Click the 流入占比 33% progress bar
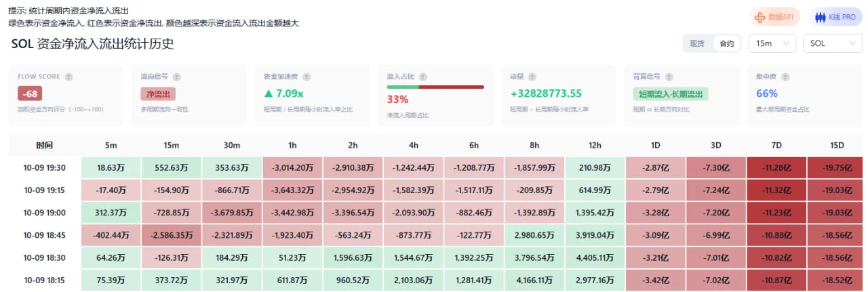This screenshot has width=868, height=292. point(435,87)
